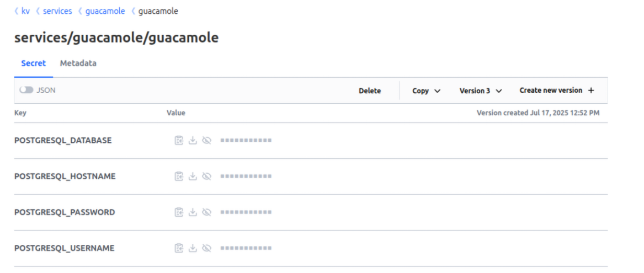This screenshot has height=273, width=644.
Task: Copy the POSTGRESQL_PASSWORD value to clipboard
Action: pos(179,212)
